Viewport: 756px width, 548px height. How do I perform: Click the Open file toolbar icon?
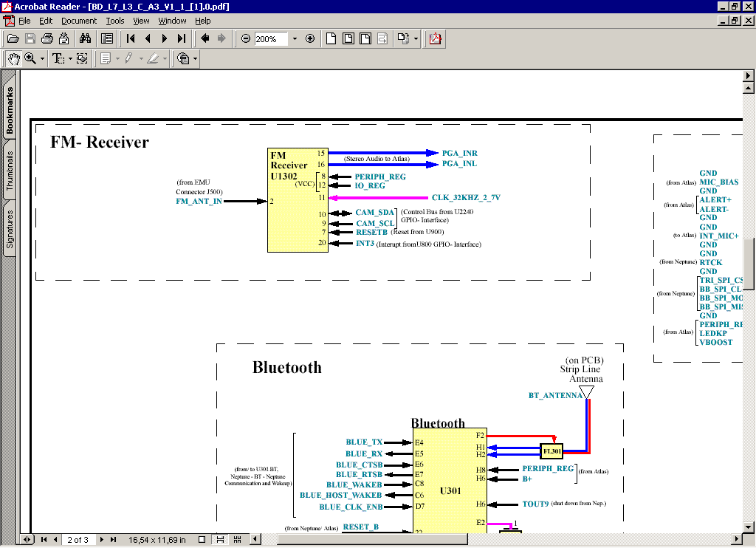tap(13, 38)
